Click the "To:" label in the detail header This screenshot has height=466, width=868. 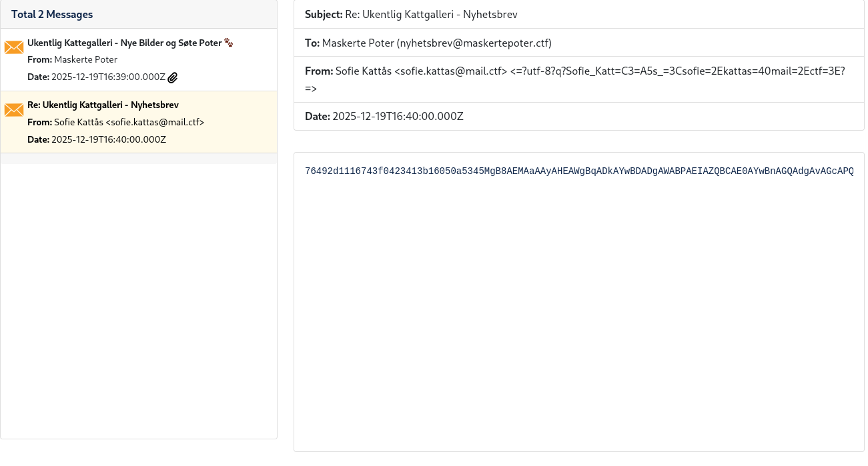coord(312,43)
